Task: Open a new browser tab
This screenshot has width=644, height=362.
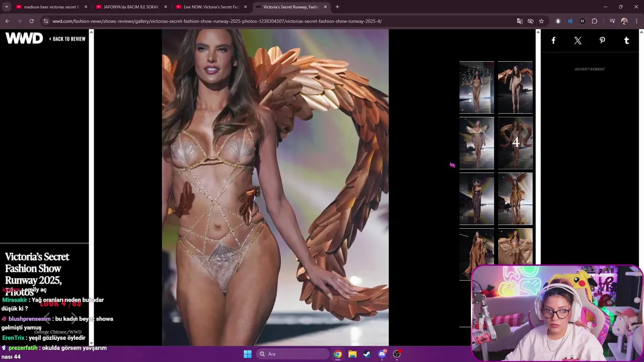Action: (x=337, y=7)
